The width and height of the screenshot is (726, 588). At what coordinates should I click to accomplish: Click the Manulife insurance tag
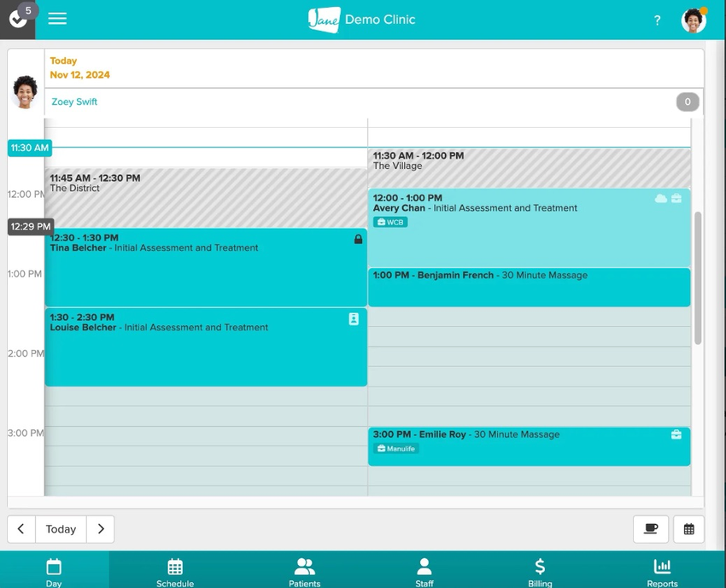[395, 448]
